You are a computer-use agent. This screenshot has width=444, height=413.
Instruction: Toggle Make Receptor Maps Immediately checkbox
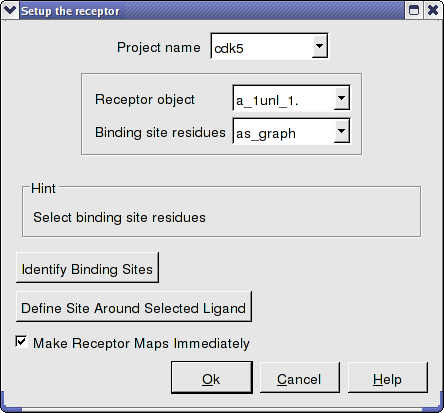[21, 342]
